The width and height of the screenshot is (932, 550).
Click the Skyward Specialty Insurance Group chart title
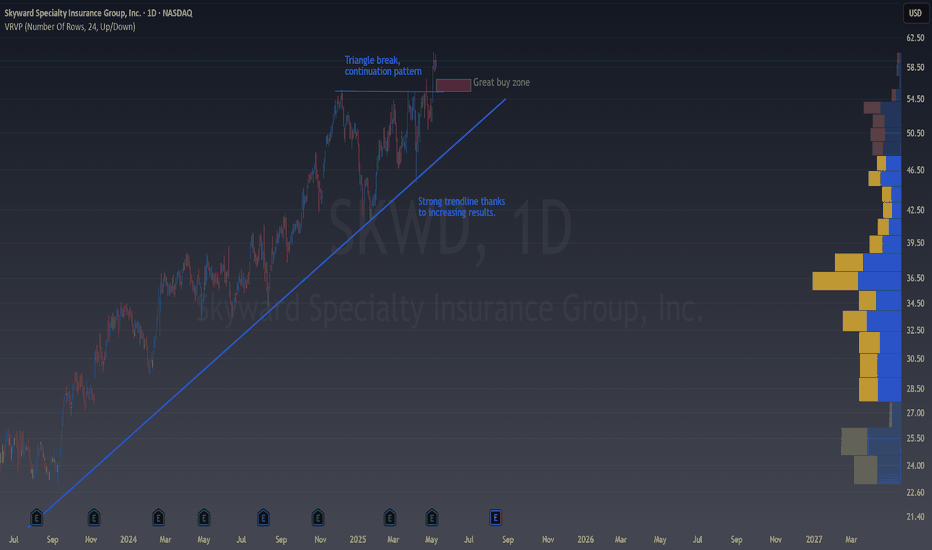click(98, 12)
